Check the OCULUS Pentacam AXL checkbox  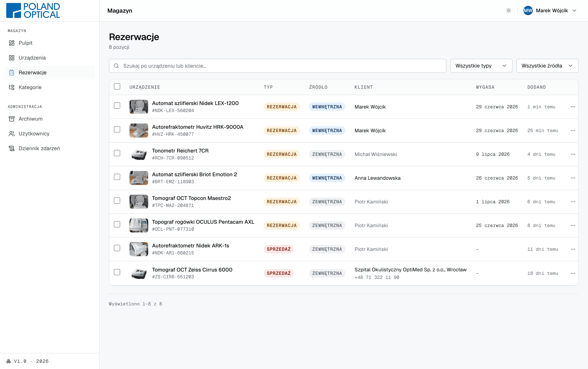117,224
